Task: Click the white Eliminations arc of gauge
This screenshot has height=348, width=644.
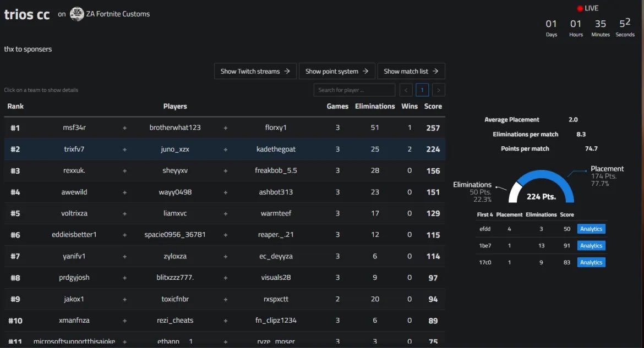Action: [515, 192]
